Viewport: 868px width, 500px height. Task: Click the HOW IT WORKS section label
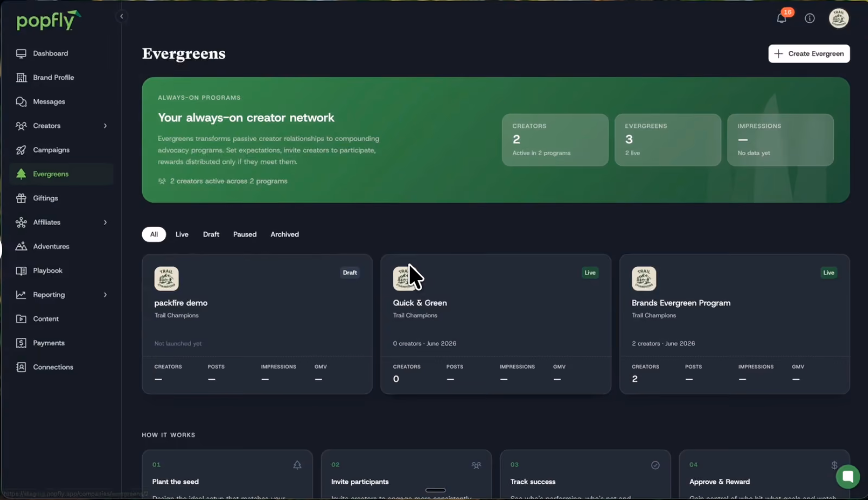click(169, 435)
